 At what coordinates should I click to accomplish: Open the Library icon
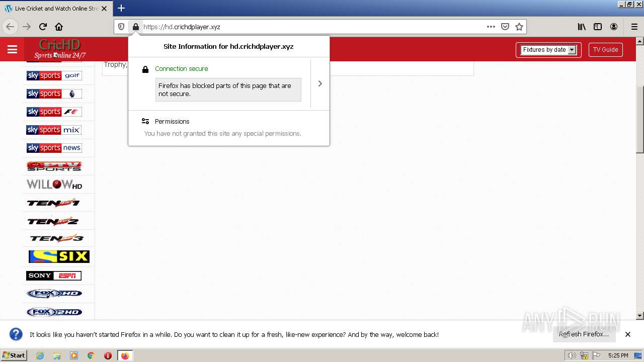coord(582,27)
